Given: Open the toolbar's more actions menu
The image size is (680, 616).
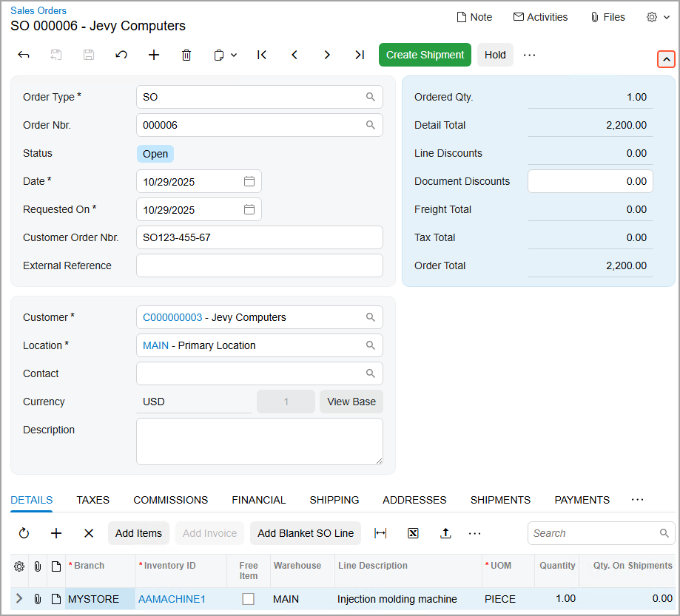Looking at the screenshot, I should pos(530,55).
